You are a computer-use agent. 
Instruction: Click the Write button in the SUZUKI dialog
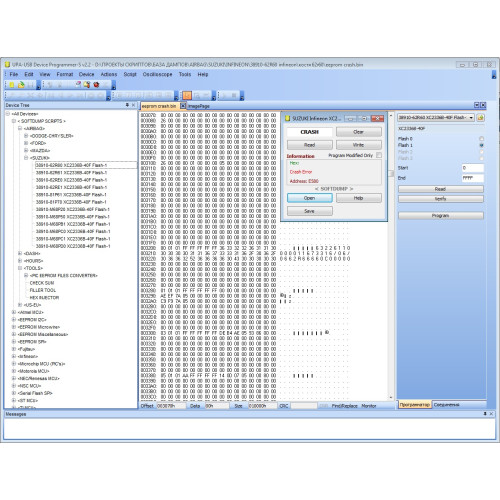pyautogui.click(x=358, y=145)
